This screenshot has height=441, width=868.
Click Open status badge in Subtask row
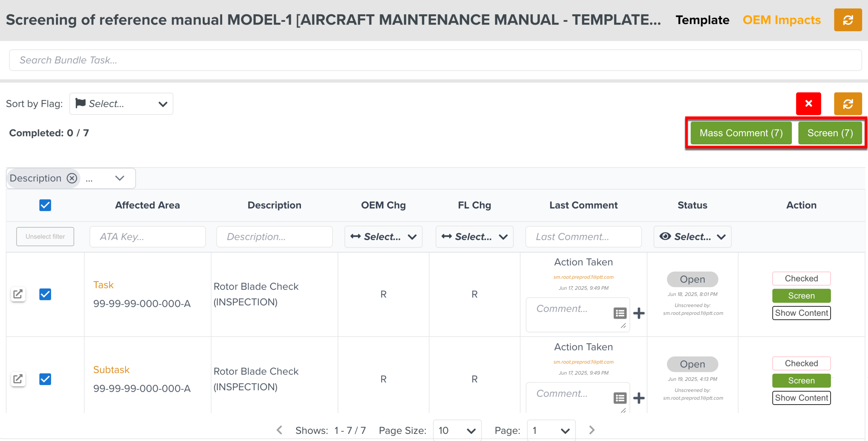coord(692,364)
